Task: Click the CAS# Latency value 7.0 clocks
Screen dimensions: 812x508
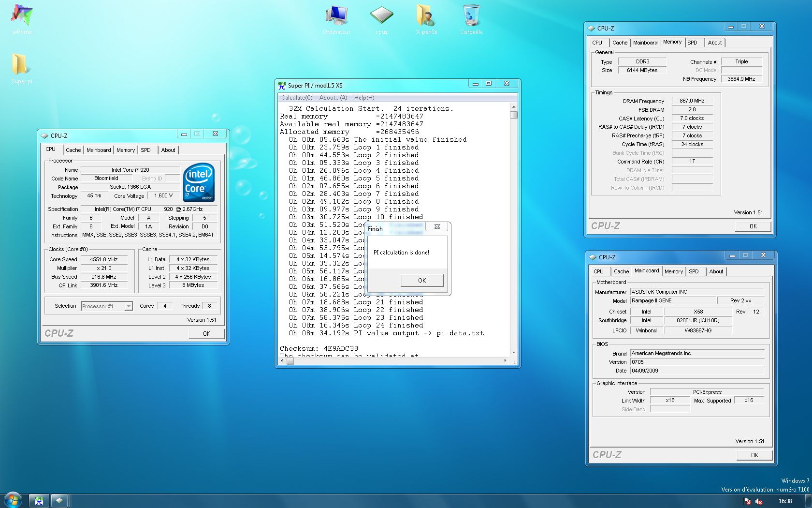Action: [692, 118]
